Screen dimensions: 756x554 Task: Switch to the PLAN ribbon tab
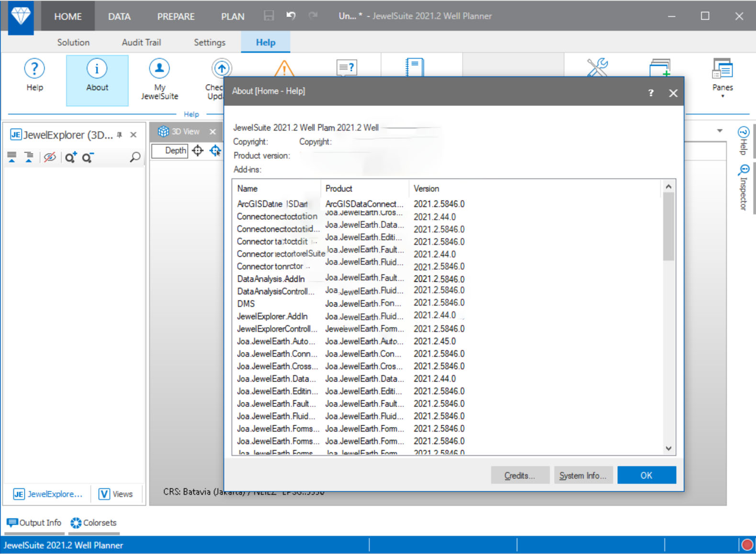click(233, 16)
